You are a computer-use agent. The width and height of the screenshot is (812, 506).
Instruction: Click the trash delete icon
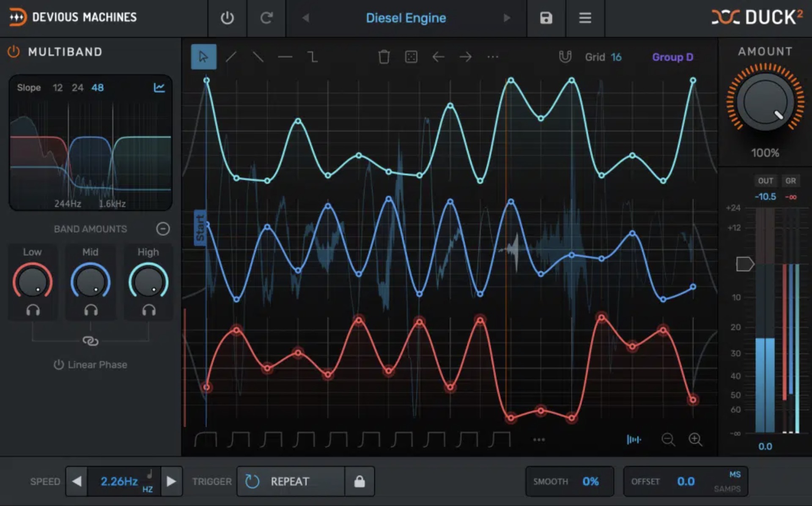384,57
